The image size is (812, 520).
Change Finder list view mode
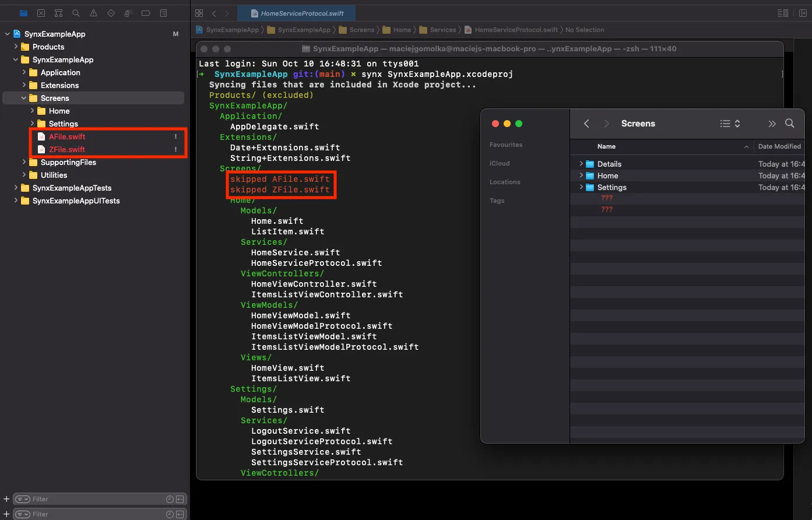[730, 124]
